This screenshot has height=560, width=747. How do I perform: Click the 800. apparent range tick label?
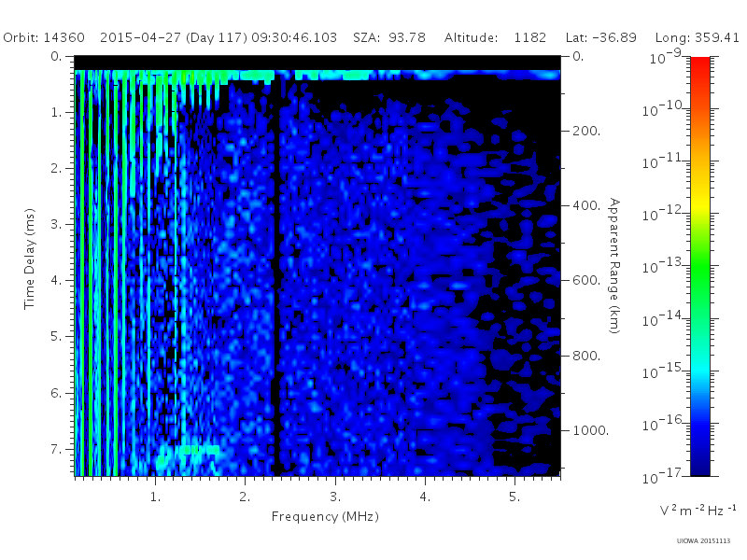tap(586, 356)
